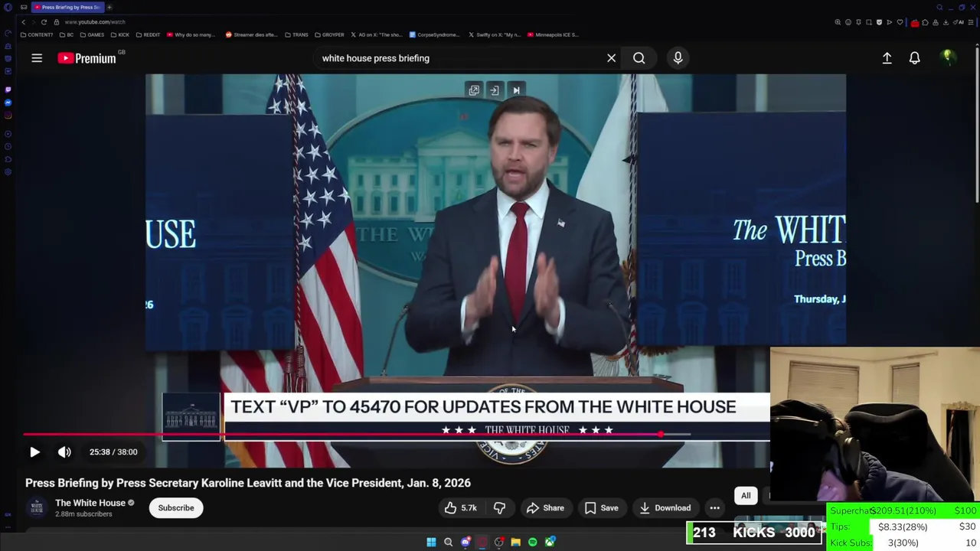Seek using the red progress bar handle
Image resolution: width=980 pixels, height=551 pixels.
[660, 434]
